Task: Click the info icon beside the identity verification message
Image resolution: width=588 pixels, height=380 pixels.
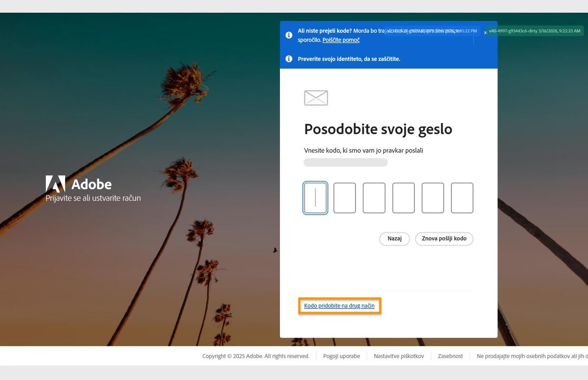Action: 289,59
